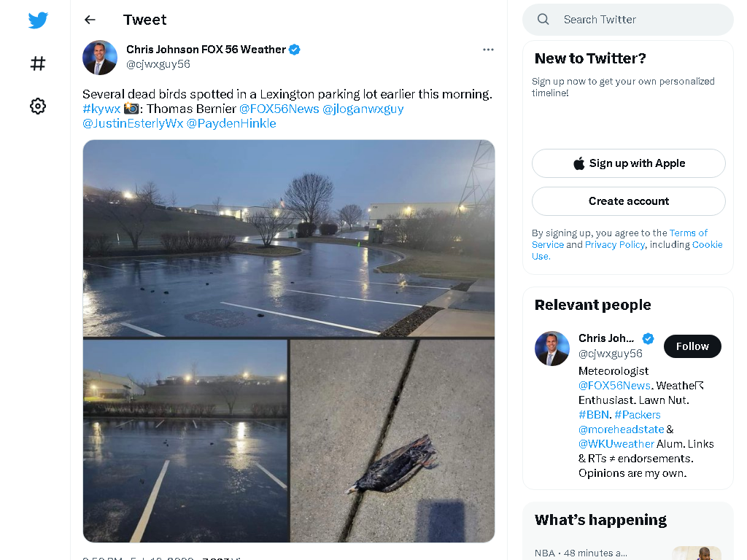Click the Sign up with Apple button

coord(628,163)
